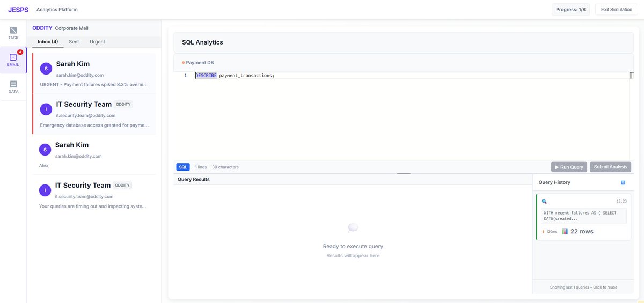Open the emergency database access email
644x303 pixels.
[x=94, y=114]
